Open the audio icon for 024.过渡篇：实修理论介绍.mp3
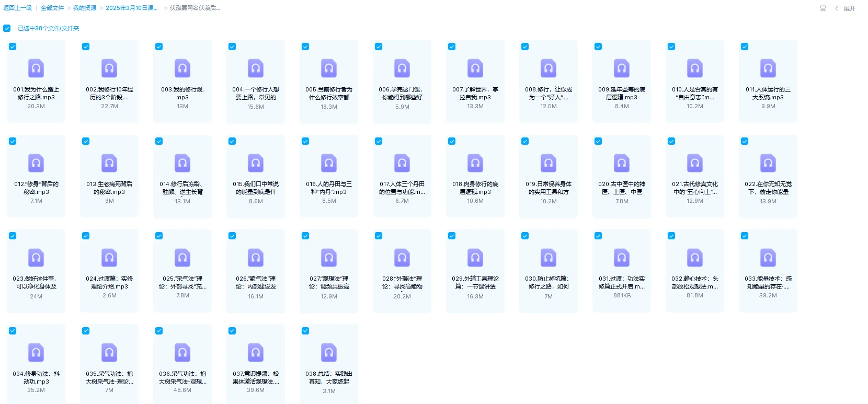 (x=109, y=258)
